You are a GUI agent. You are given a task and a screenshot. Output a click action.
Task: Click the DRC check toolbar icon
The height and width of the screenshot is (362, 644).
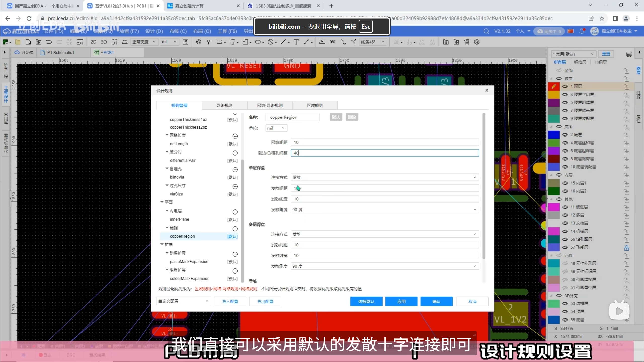(x=332, y=42)
